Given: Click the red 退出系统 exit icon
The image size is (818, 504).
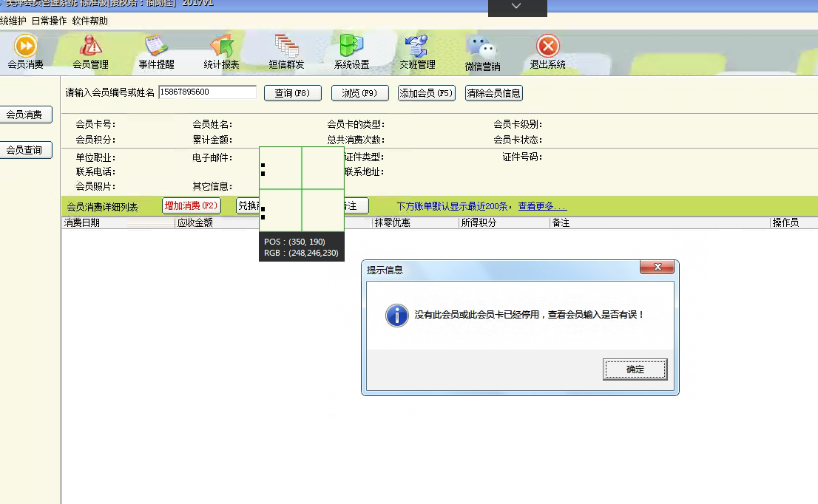Looking at the screenshot, I should (x=547, y=47).
